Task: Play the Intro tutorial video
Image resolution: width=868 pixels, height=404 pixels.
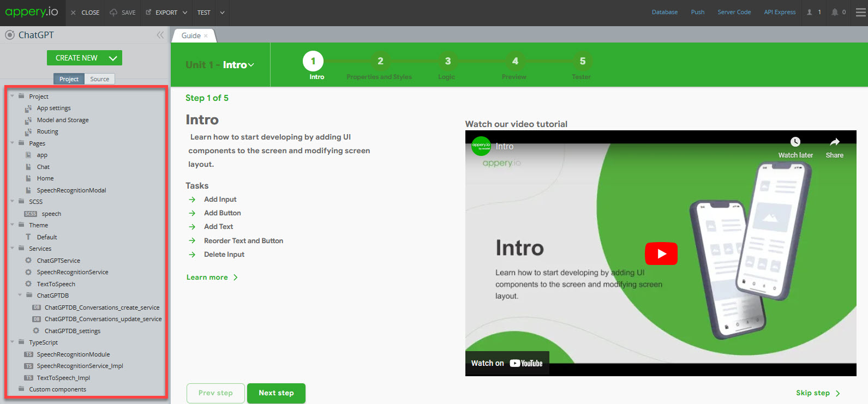Action: pos(661,254)
